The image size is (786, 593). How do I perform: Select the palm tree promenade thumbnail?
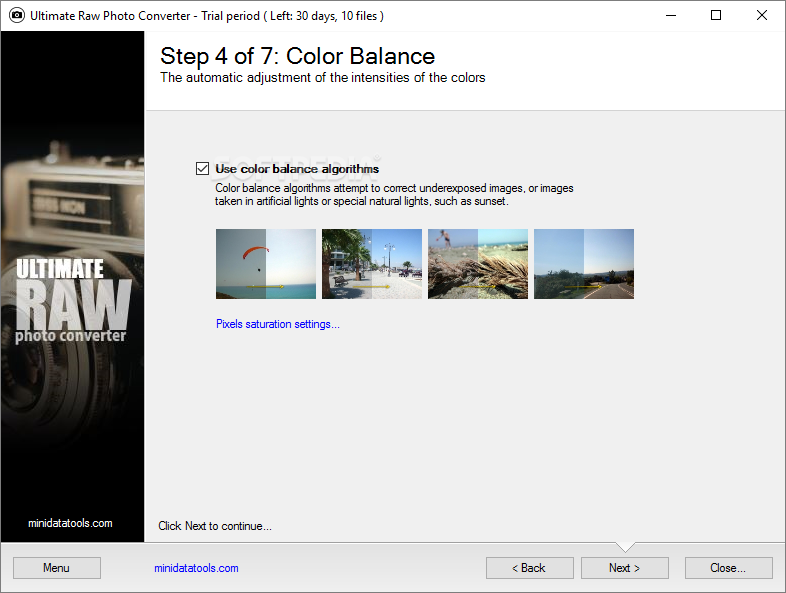(x=371, y=264)
